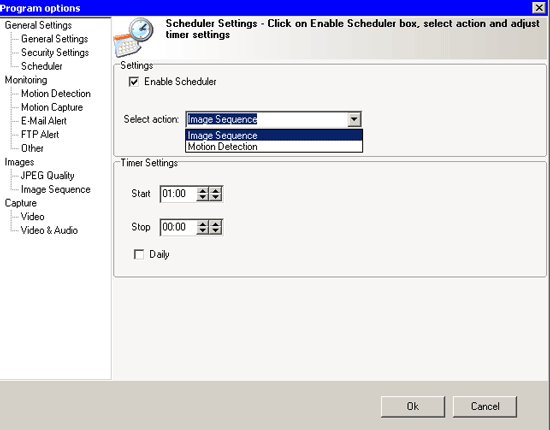
Task: Open JPEG Quality under Images
Action: click(x=47, y=175)
